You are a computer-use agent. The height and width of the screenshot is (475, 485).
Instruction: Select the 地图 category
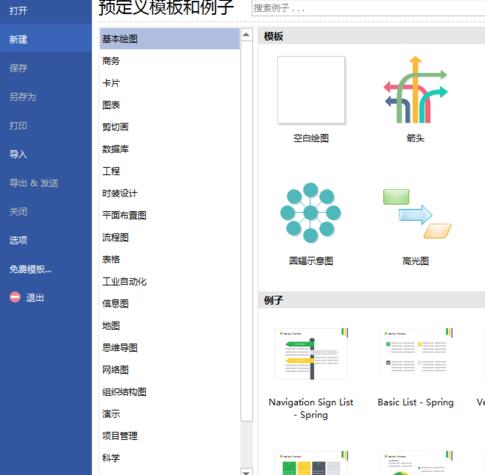coord(170,326)
